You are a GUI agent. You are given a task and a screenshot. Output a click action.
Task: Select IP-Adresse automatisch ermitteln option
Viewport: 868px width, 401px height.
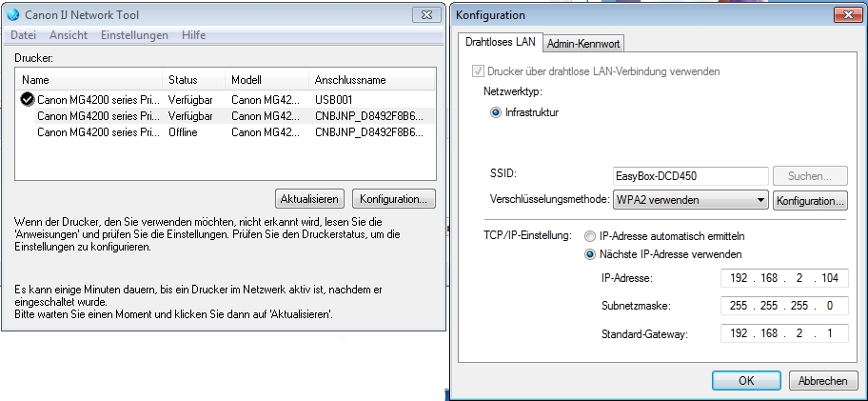pos(590,236)
